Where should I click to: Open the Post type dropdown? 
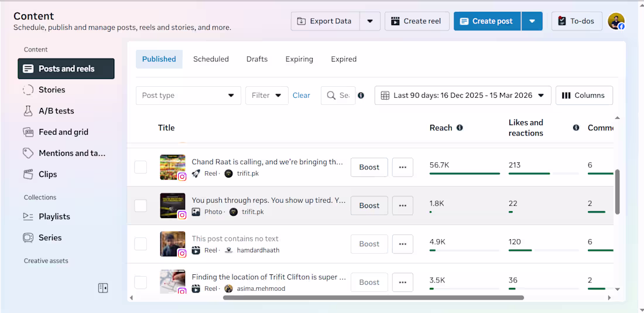pyautogui.click(x=188, y=96)
